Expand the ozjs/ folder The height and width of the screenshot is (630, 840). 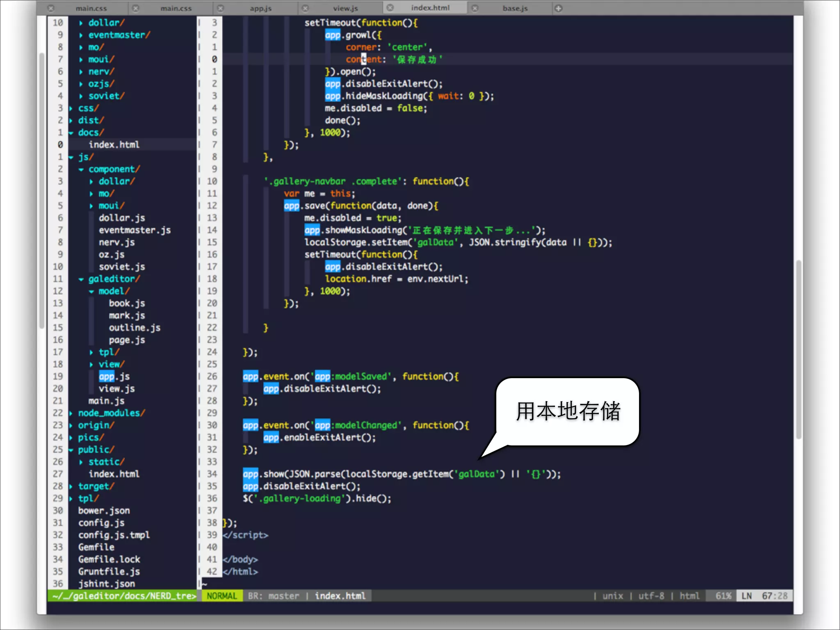coord(81,84)
